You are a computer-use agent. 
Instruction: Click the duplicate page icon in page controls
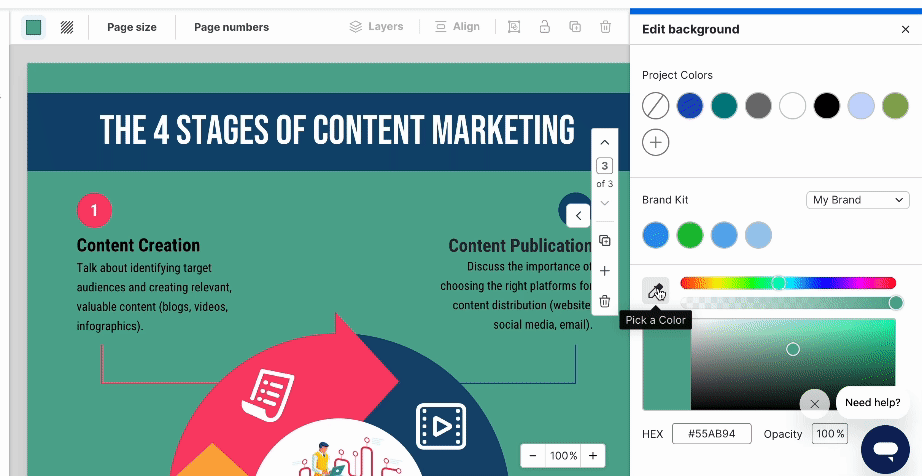604,241
